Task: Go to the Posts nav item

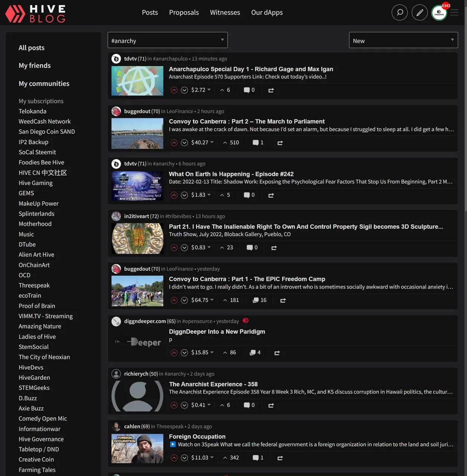Action: (150, 13)
